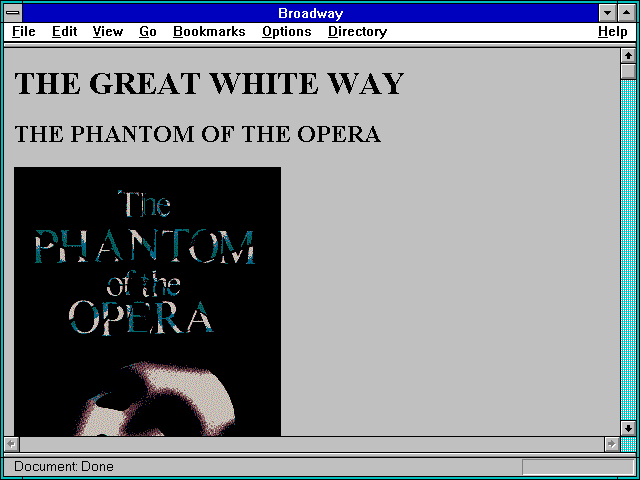Click the Document: Done status text

click(64, 466)
